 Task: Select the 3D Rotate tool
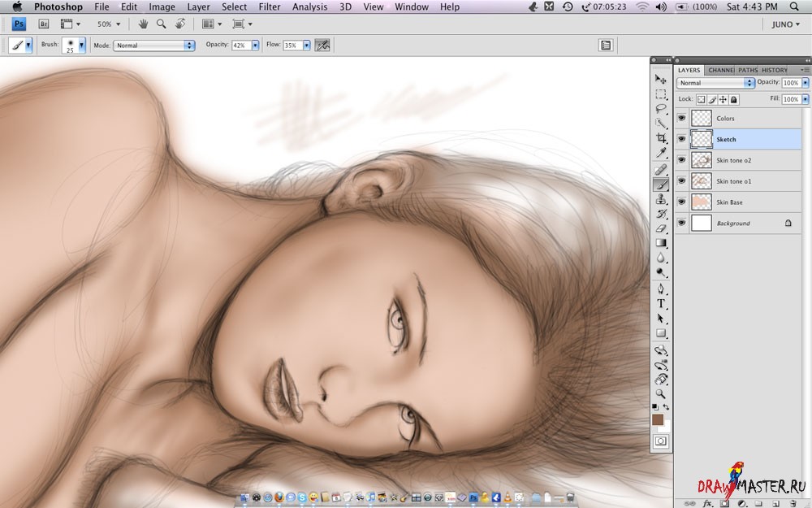click(661, 350)
